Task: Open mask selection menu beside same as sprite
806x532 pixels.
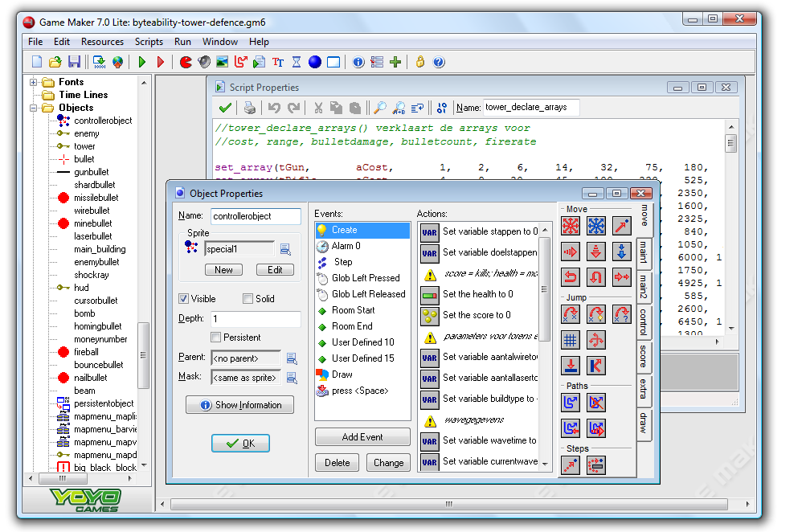Action: (292, 378)
